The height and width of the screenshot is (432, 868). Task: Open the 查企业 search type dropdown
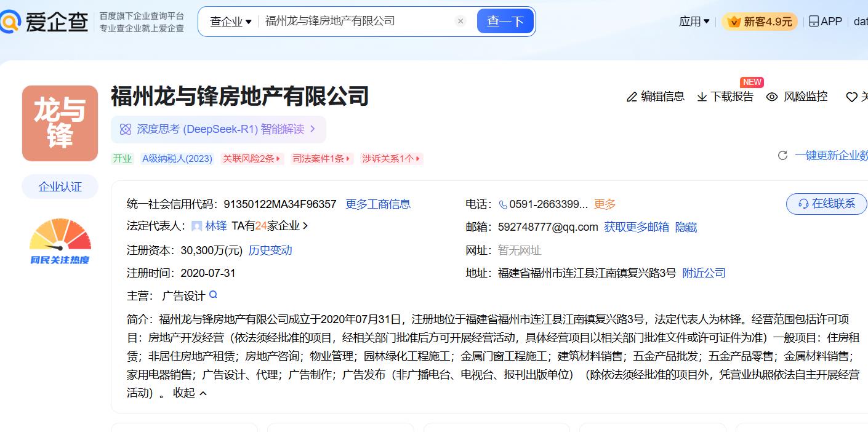coord(230,22)
